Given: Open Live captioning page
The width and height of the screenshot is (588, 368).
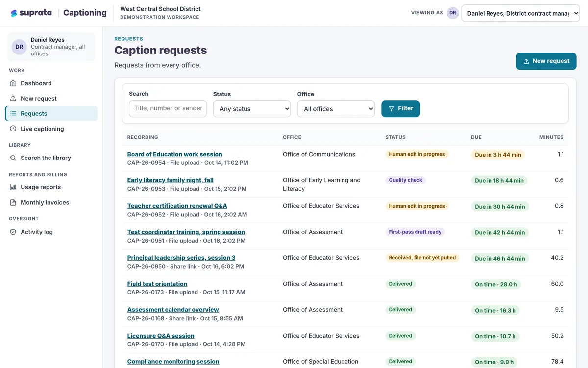Looking at the screenshot, I should 51,129.
